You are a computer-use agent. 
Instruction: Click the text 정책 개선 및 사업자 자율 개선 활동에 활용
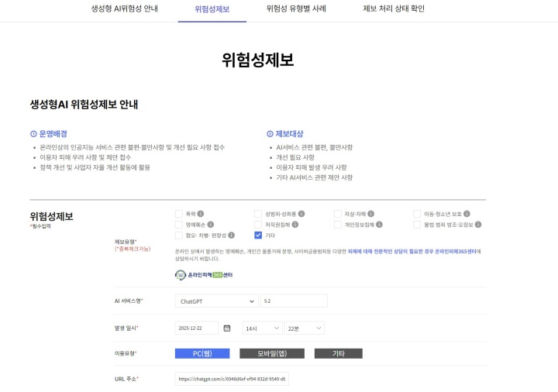(x=95, y=167)
